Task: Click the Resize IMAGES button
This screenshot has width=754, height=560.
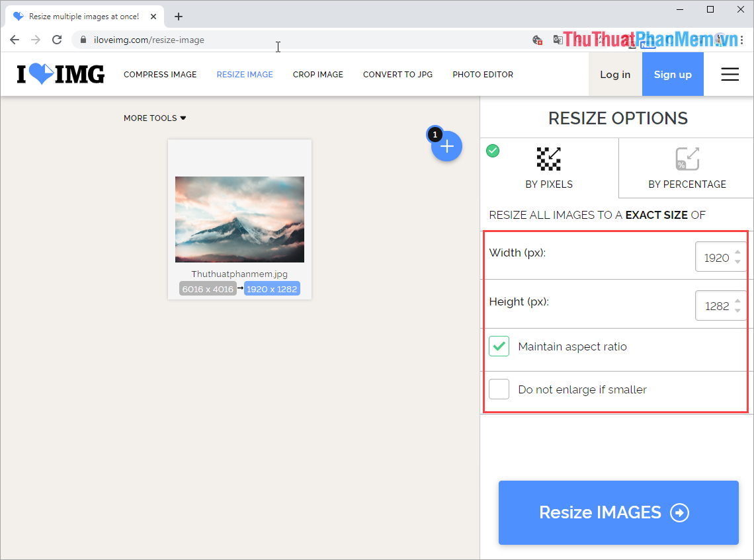Action: [617, 512]
